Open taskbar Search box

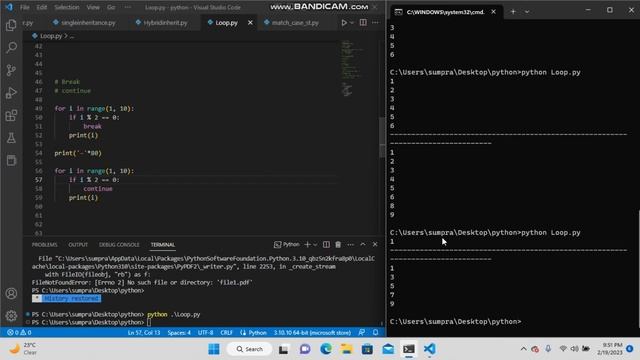(249, 349)
